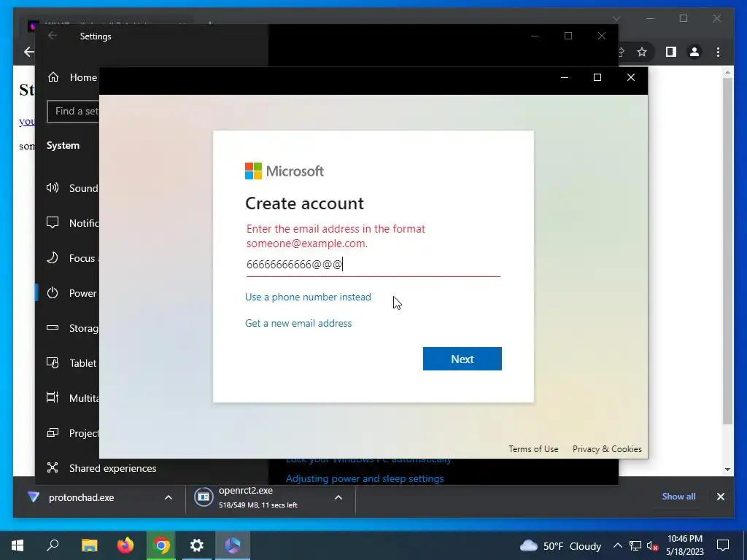747x560 pixels.
Task: Click the 'Find a setting' search box
Action: 74,111
